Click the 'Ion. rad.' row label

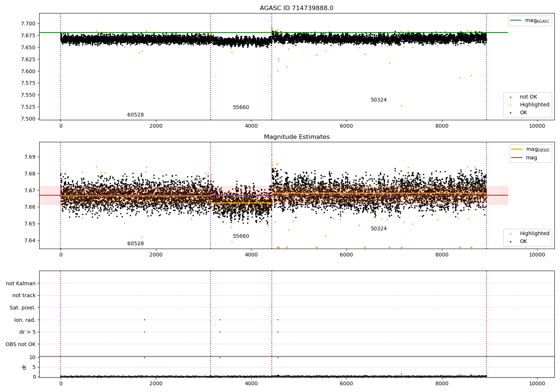(25, 320)
